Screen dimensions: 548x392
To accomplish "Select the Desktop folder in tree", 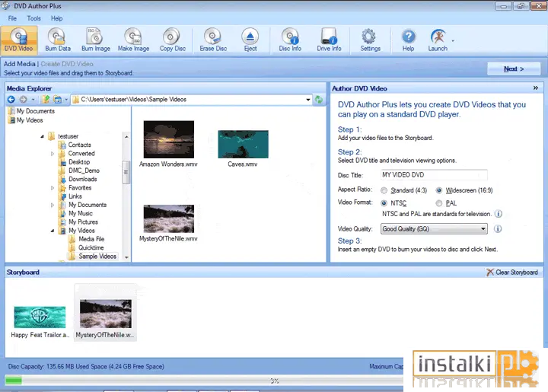I will pos(79,162).
